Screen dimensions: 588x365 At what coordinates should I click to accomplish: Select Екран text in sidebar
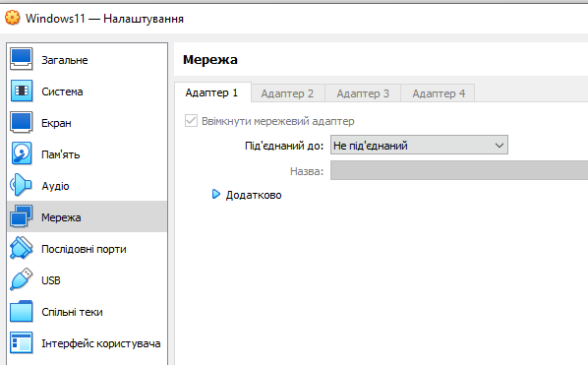pos(56,123)
